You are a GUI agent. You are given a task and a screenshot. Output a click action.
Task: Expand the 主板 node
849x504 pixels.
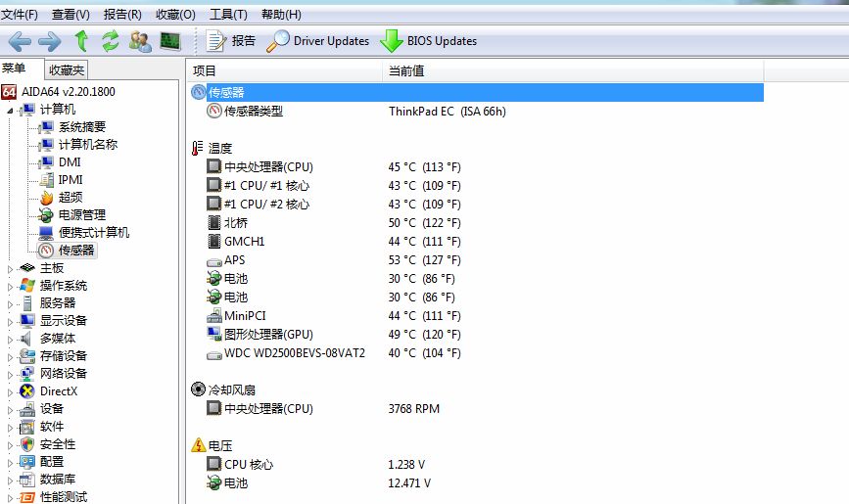(x=10, y=269)
